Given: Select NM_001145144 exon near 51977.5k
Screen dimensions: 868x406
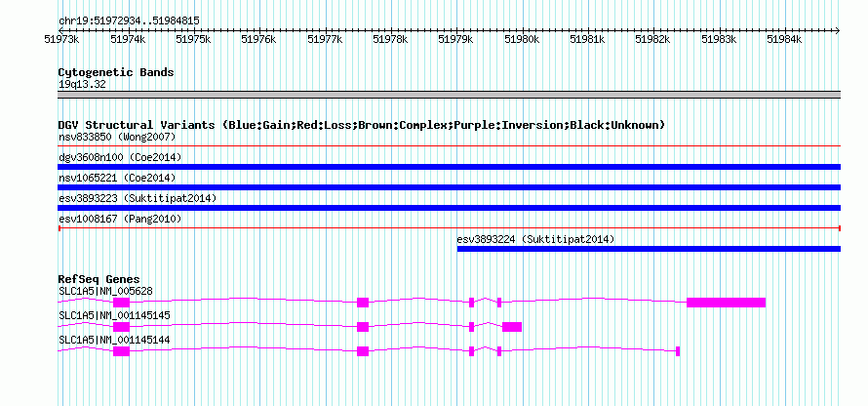Looking at the screenshot, I should pos(363,351).
